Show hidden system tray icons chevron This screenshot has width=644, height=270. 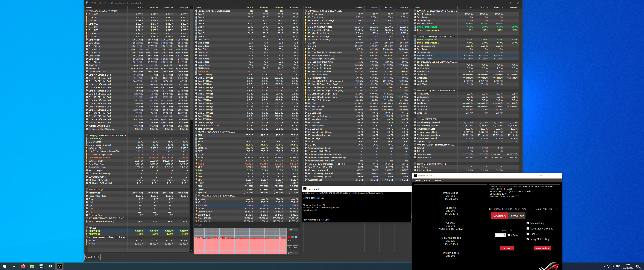click(604, 266)
